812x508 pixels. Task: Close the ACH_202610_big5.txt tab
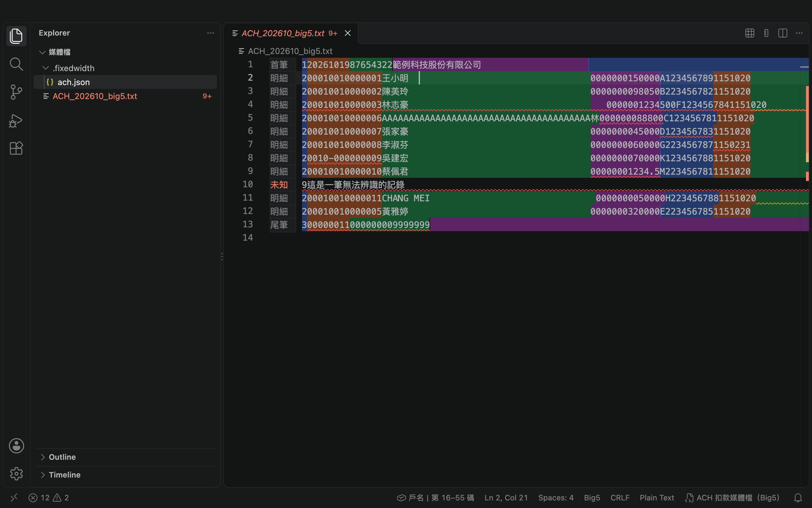click(348, 33)
